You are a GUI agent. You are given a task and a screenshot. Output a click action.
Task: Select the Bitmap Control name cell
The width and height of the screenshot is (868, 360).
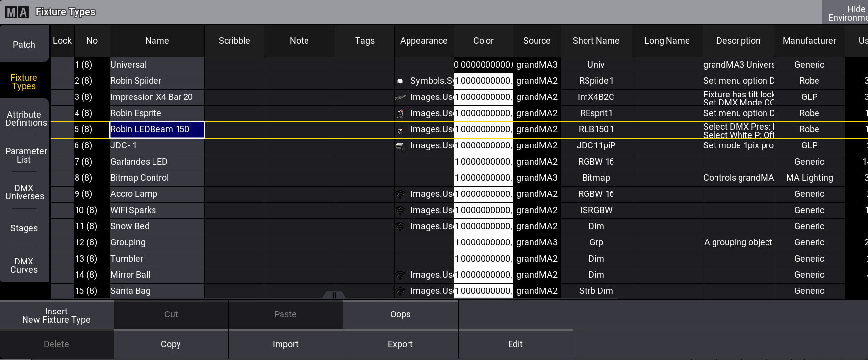click(157, 178)
